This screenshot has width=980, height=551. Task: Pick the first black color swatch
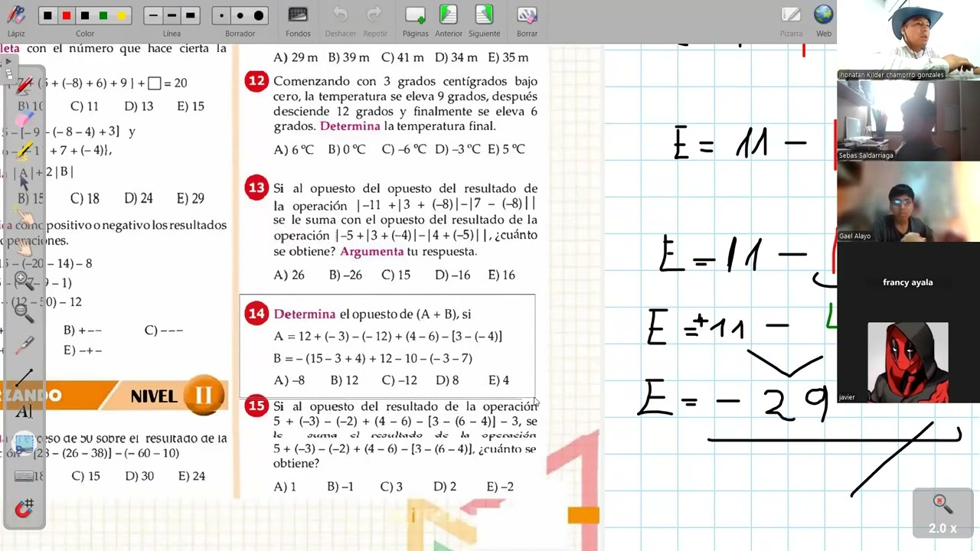coord(47,15)
